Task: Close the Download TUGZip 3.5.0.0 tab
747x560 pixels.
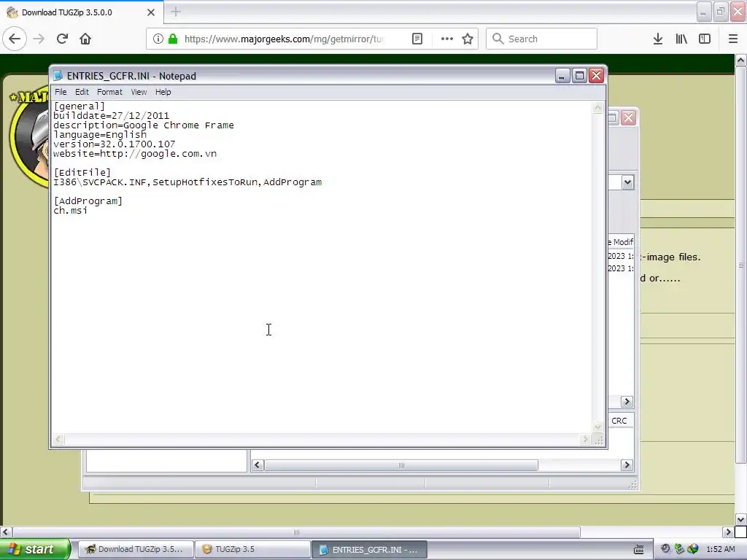Action: tap(151, 12)
